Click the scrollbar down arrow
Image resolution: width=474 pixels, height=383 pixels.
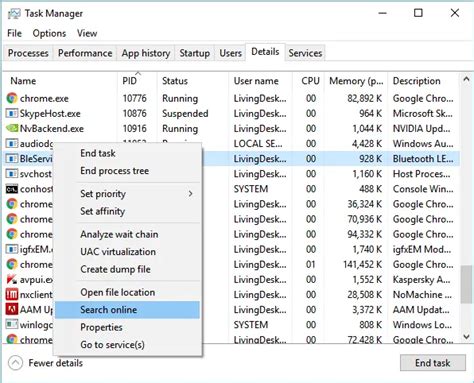466,337
